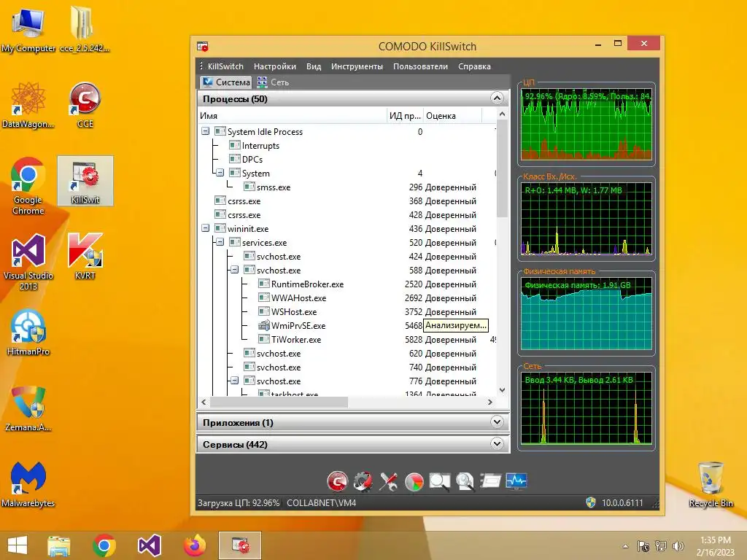This screenshot has width=747, height=560.
Task: Click the Windows Start button
Action: [18, 545]
